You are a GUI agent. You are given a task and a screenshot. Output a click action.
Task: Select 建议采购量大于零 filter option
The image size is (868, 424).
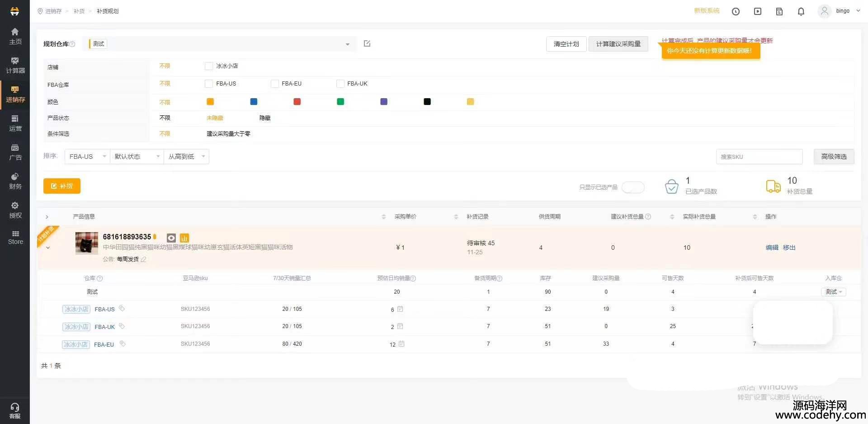tap(228, 134)
